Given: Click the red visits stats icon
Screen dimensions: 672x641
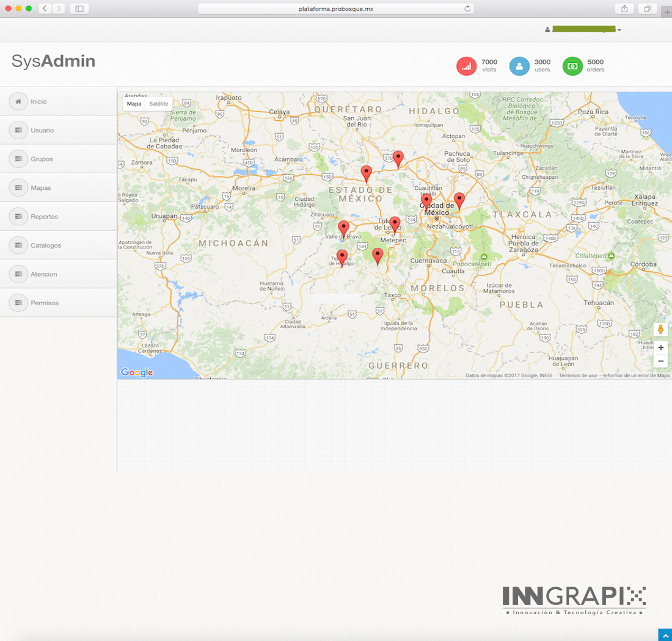Looking at the screenshot, I should pos(466,66).
